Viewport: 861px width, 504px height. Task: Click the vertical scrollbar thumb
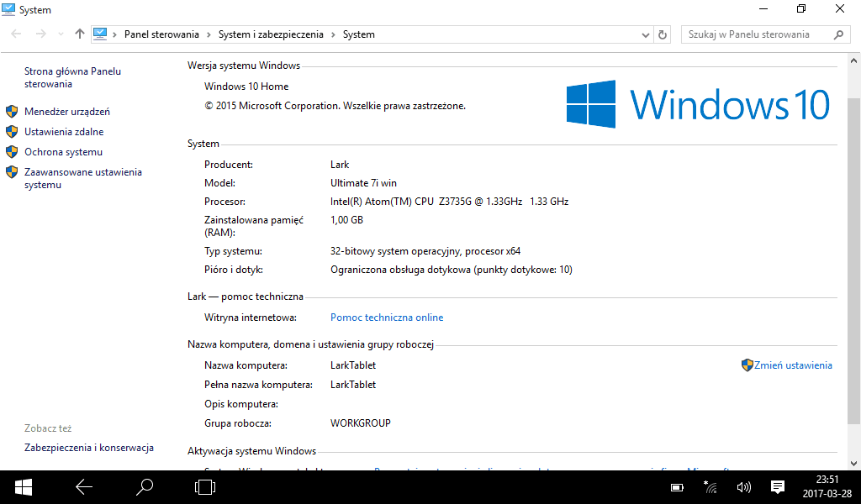click(854, 260)
